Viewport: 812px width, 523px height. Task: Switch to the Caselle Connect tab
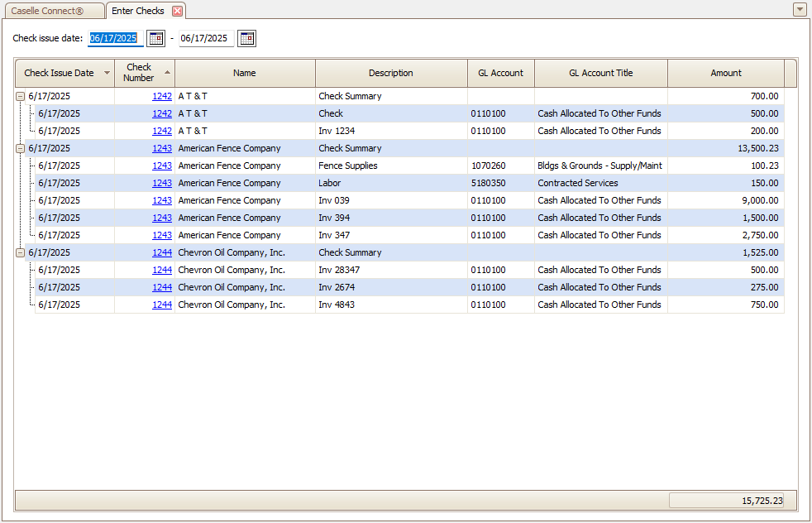click(x=53, y=11)
